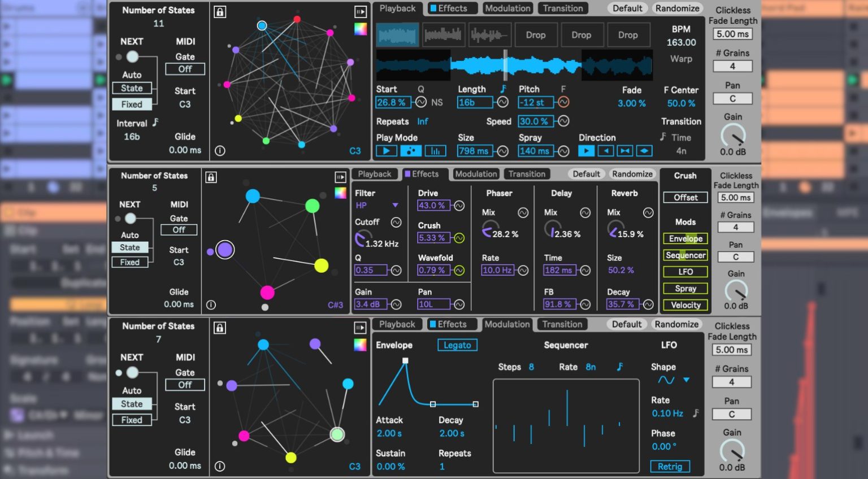The width and height of the screenshot is (868, 479).
Task: Click the pause-play transport icon above the color swatch
Action: (360, 11)
